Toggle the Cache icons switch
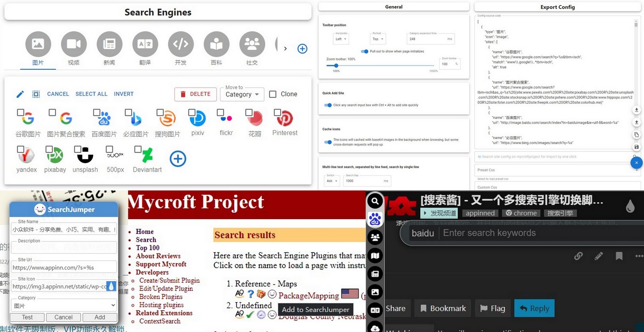644x332 pixels. [328, 142]
